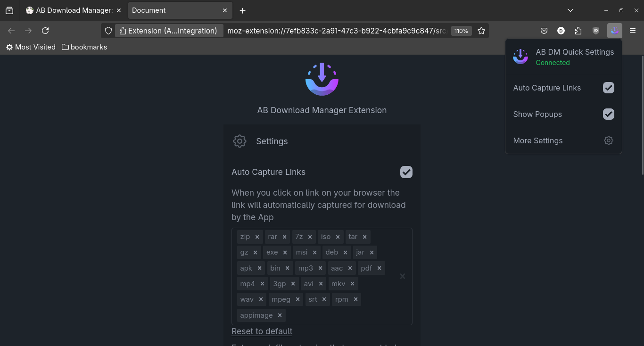
Task: Remove the mp4 extension tag
Action: [262, 284]
